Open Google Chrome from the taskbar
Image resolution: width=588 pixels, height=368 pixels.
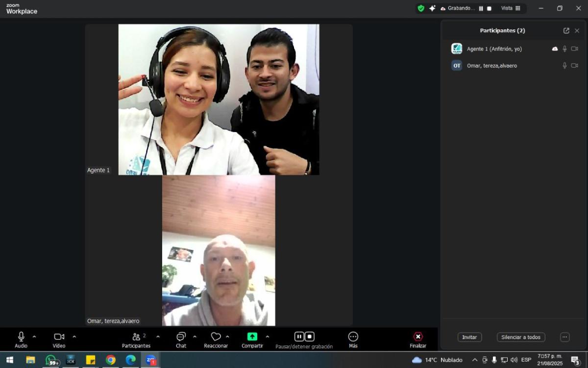[x=111, y=360]
